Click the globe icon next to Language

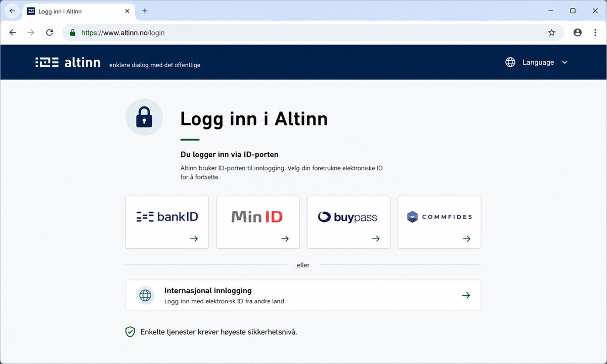[x=510, y=62]
